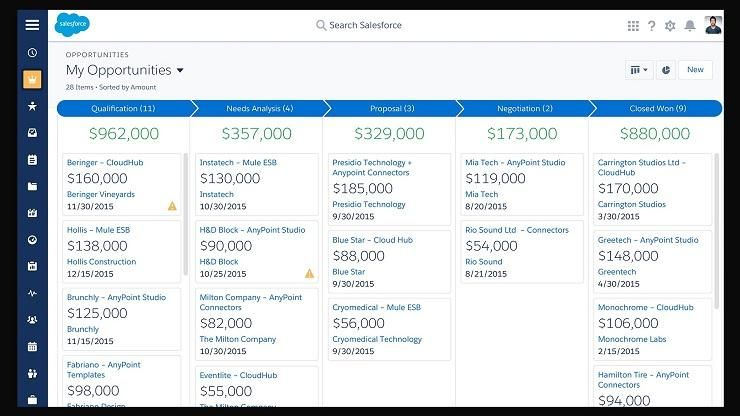The height and width of the screenshot is (416, 740).
Task: Open Milton Company - AnyPoint Connectors opportunity
Action: pyautogui.click(x=251, y=302)
